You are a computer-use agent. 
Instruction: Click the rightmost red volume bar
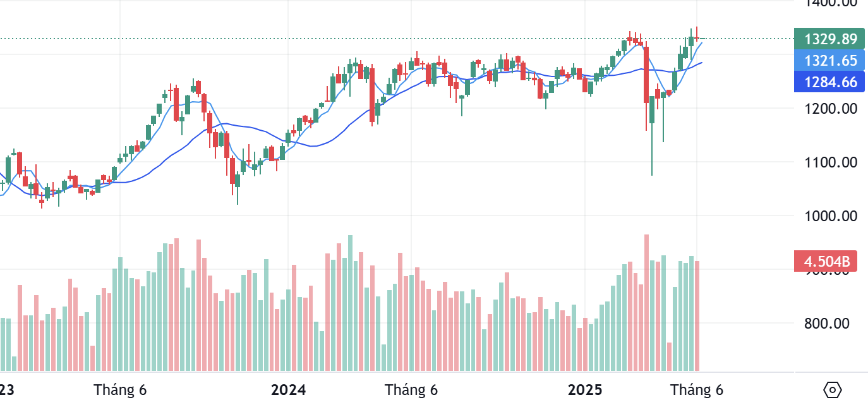pos(697,316)
